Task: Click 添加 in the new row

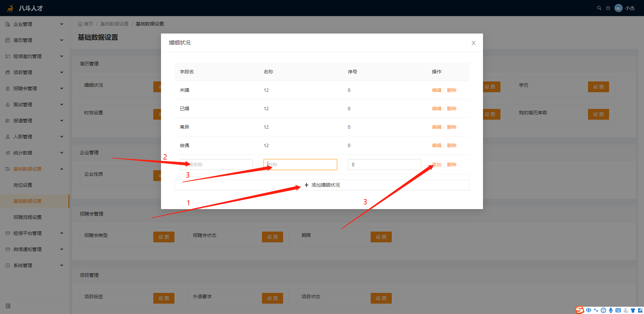Action: click(436, 165)
